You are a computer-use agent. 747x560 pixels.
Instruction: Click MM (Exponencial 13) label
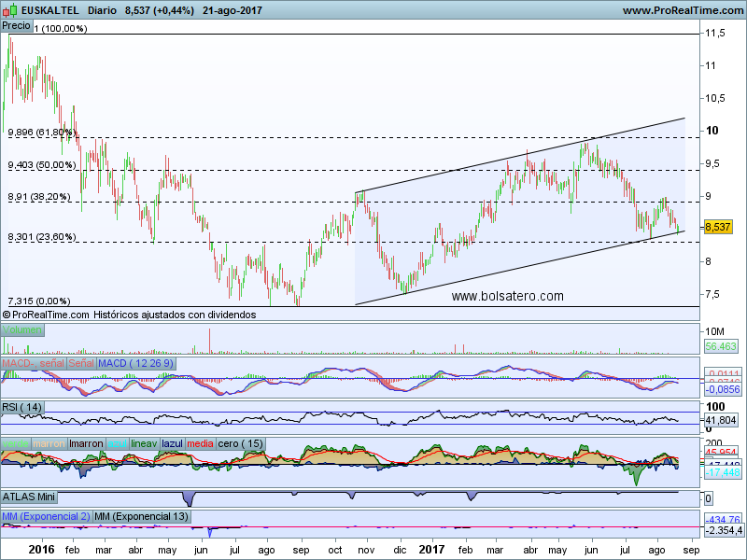tap(140, 516)
